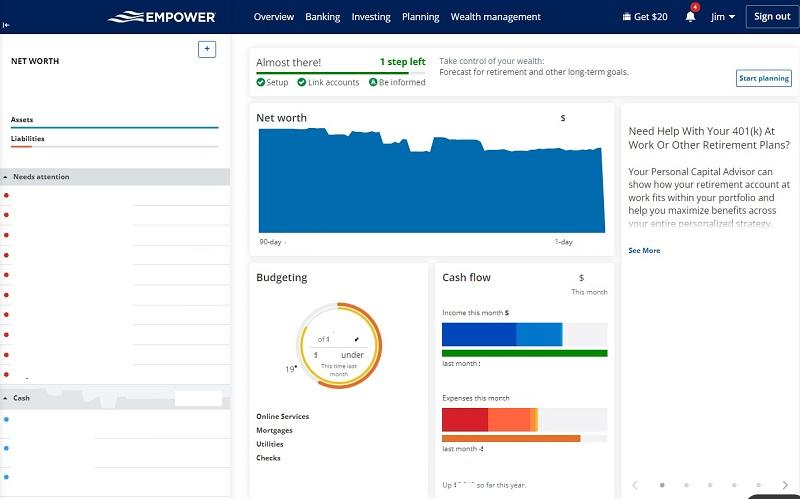
Task: Open the notifications bell
Action: 690,17
